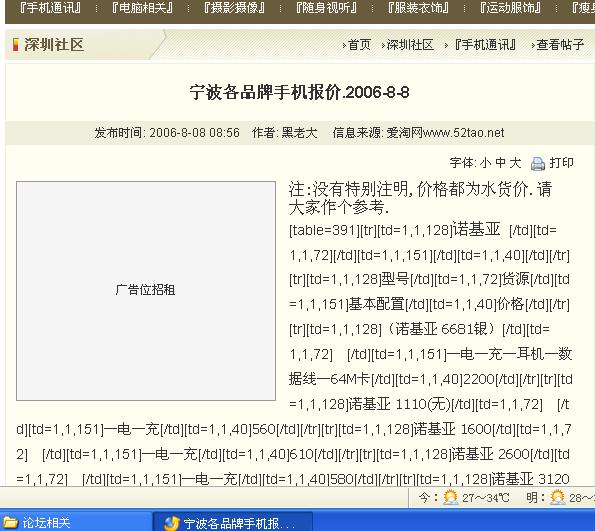Click the printer icon
Screen dimensions: 595x531
point(537,164)
